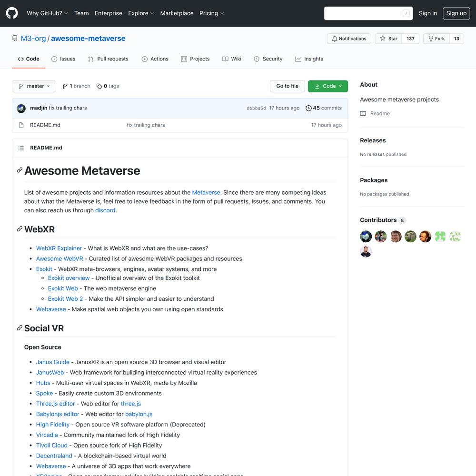Open the fifth contributor avatar
The height and width of the screenshot is (476, 476).
[x=425, y=237]
